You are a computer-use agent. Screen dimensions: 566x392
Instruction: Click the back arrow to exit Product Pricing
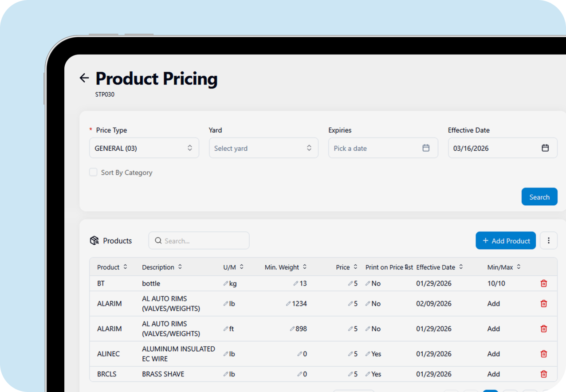84,78
